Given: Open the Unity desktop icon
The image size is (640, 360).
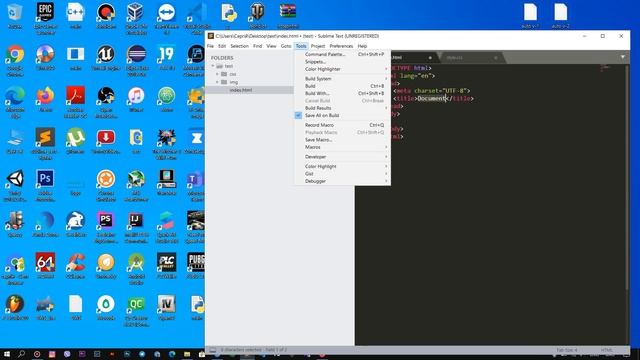Looking at the screenshot, I should coord(15,186).
